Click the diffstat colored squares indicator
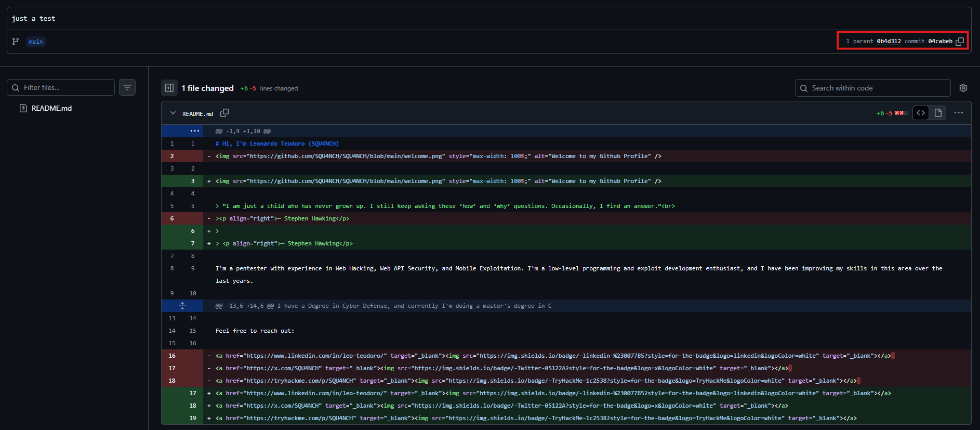The image size is (980, 430). 902,113
